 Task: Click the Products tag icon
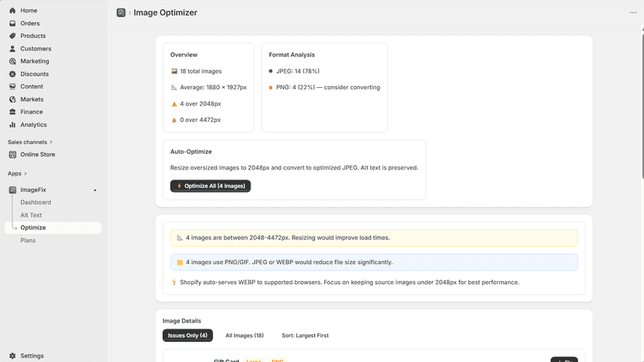point(12,36)
